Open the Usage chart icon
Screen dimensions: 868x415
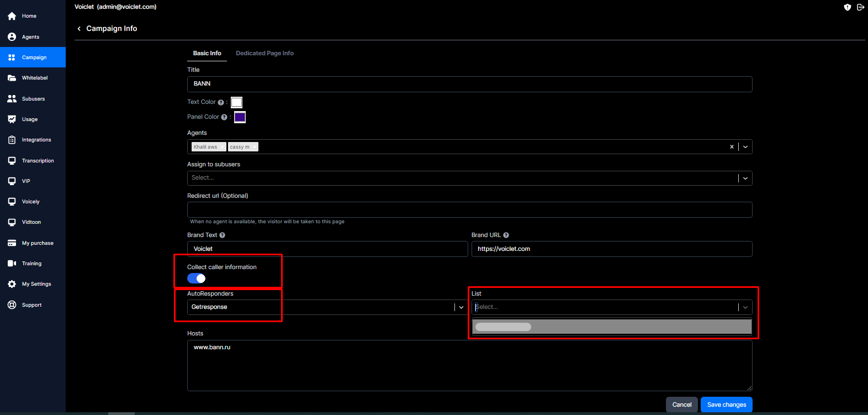(x=12, y=119)
